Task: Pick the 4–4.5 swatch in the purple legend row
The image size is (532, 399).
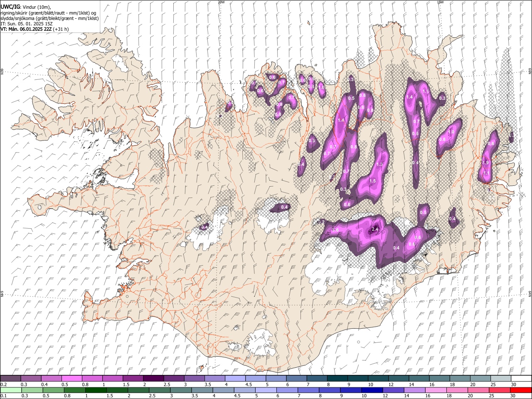Action: [235, 379]
